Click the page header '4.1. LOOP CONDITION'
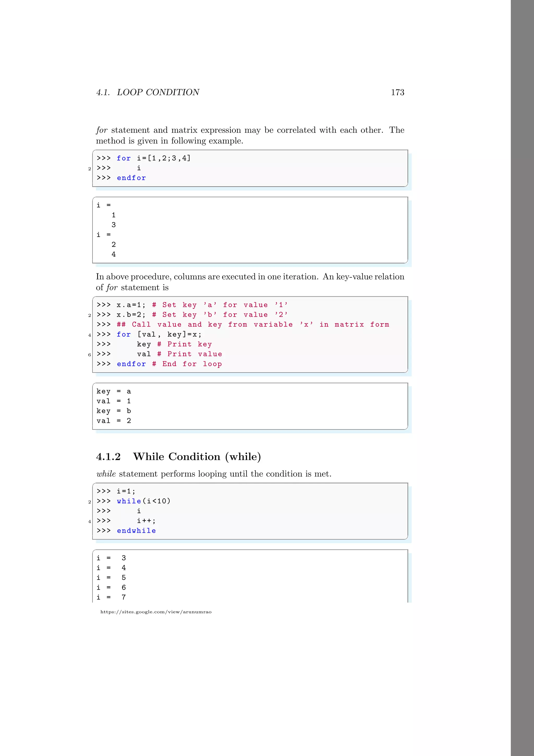The width and height of the screenshot is (534, 756). point(148,92)
